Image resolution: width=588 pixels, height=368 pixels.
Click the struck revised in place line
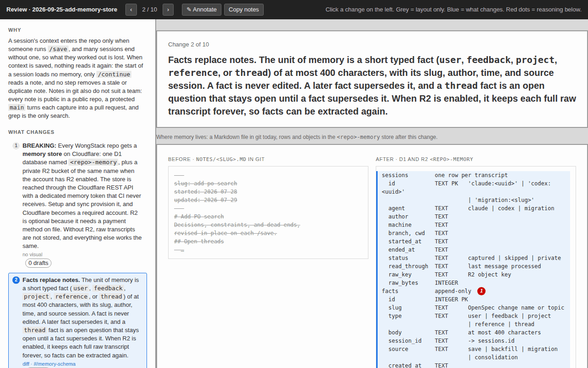point(226,233)
